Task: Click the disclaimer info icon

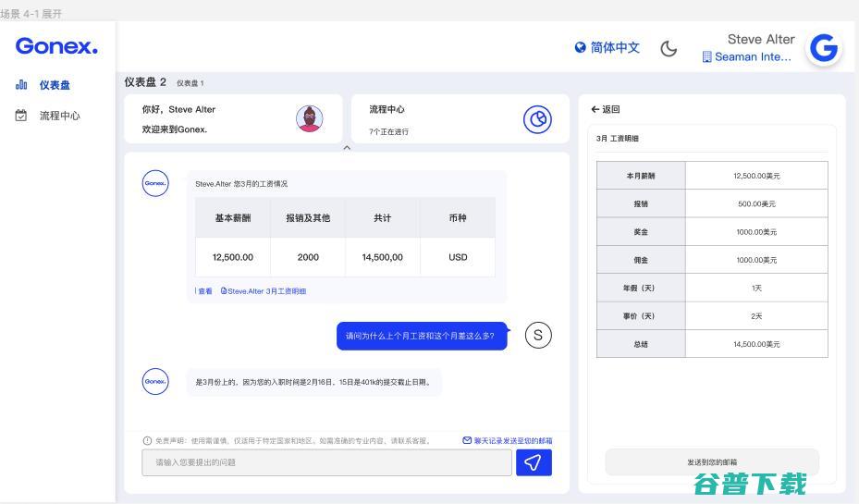Action: (147, 440)
